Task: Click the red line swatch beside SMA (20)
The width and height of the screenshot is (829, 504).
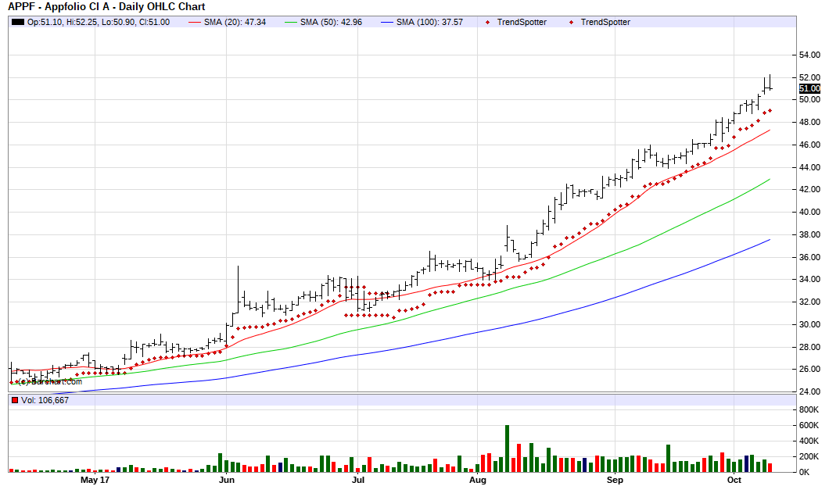Action: [195, 22]
